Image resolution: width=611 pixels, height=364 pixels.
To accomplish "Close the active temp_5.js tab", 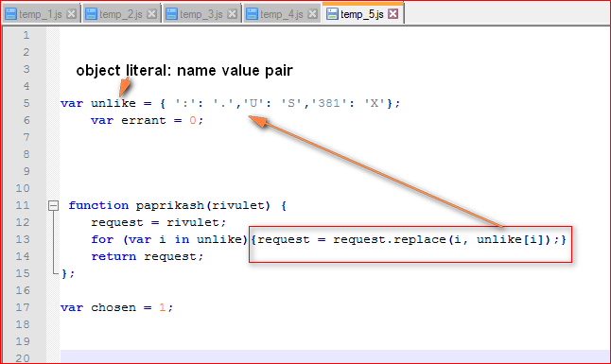I will [393, 14].
